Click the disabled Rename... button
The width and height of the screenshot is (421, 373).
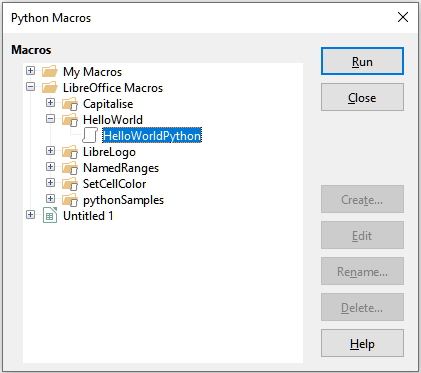point(362,271)
